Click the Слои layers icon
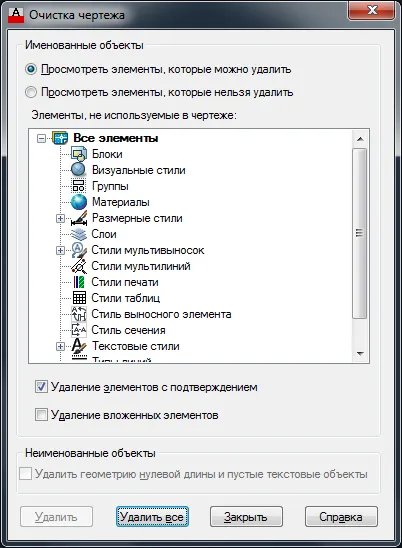This screenshot has height=548, width=402. tap(79, 234)
